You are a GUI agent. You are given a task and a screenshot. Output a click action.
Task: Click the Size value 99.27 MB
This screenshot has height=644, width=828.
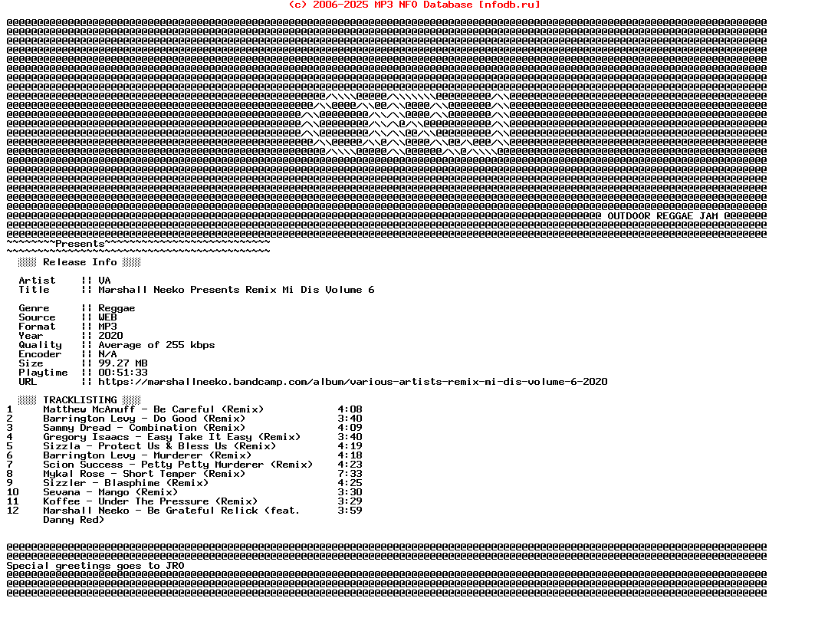click(x=123, y=363)
